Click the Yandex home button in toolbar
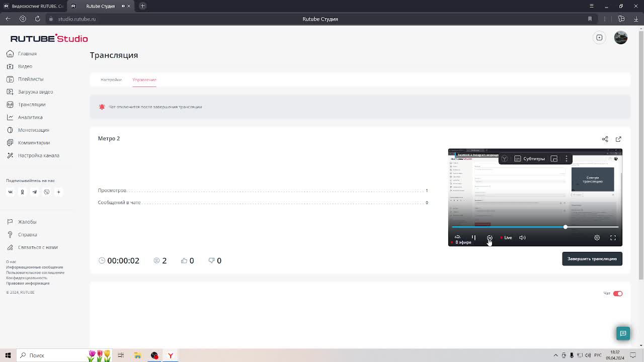The height and width of the screenshot is (362, 644). tap(23, 19)
